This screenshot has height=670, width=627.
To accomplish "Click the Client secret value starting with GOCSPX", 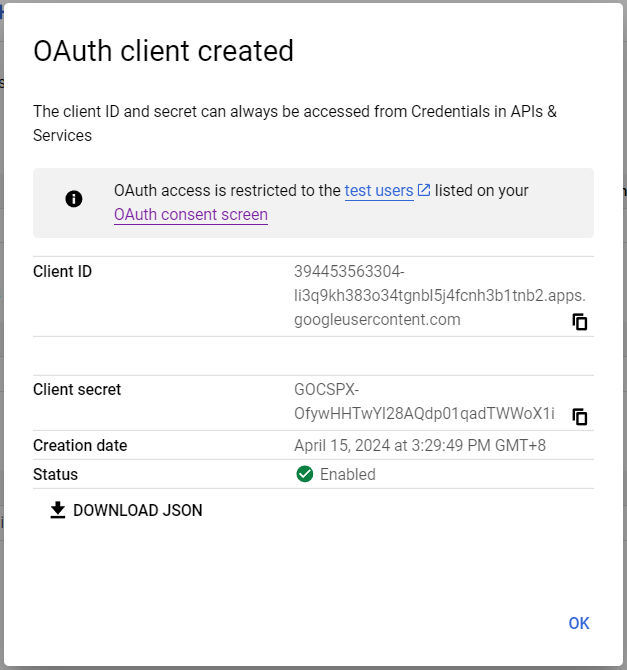I will coord(424,402).
